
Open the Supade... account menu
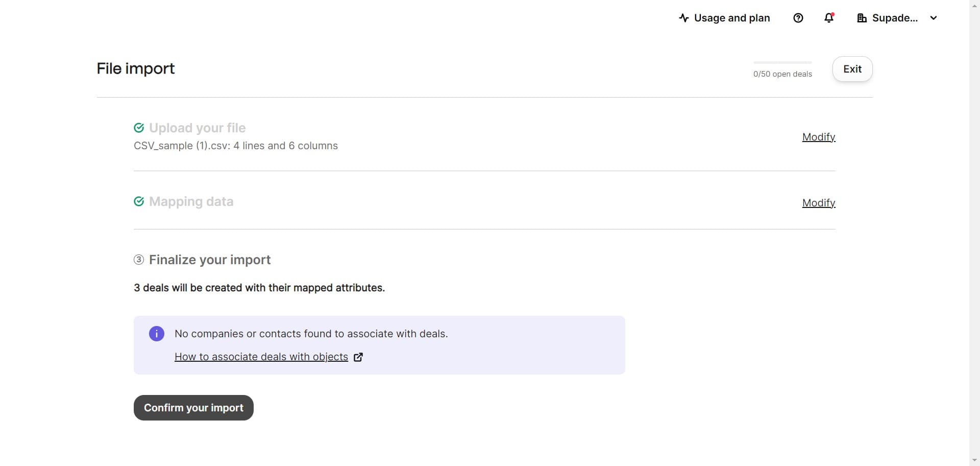tap(894, 18)
